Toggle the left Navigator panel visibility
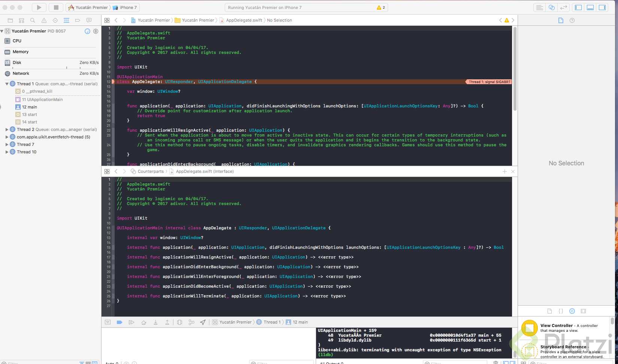Viewport: 618px width, 364px height. pyautogui.click(x=578, y=7)
